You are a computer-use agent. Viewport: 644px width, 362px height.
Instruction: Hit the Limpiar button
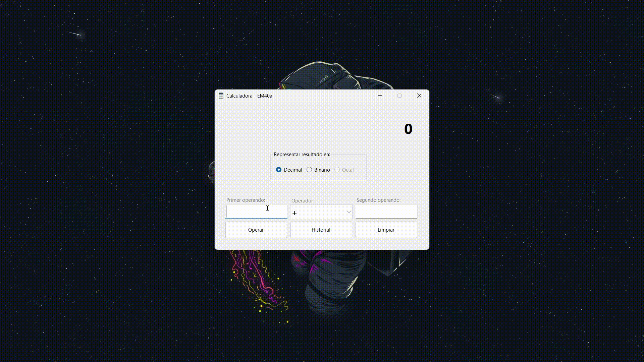click(x=386, y=230)
